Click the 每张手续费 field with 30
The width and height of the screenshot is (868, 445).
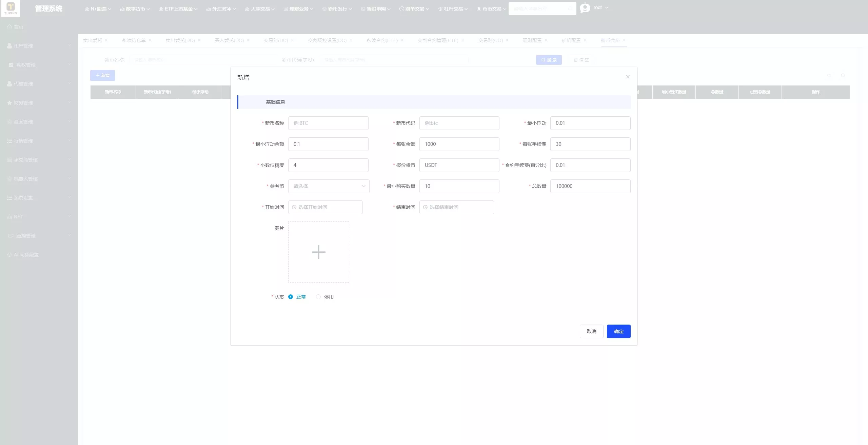(x=590, y=144)
